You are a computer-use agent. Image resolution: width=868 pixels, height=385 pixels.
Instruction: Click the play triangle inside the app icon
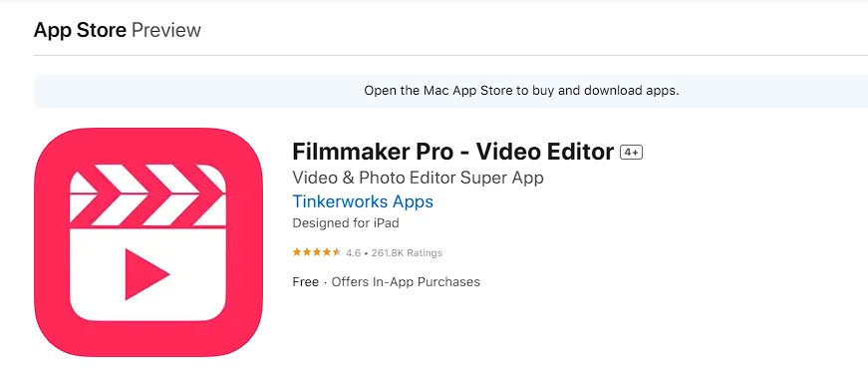tap(146, 274)
